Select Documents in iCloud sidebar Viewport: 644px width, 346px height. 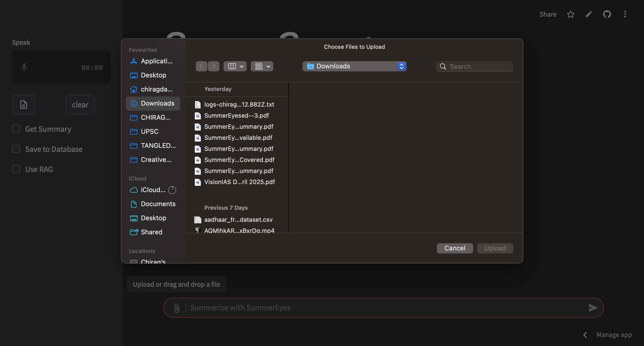[158, 204]
